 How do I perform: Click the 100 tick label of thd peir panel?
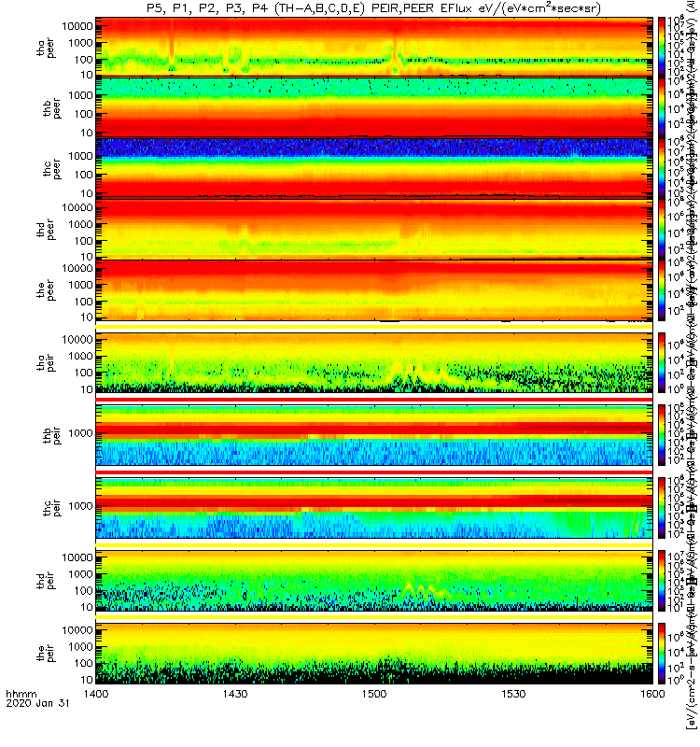[x=83, y=591]
